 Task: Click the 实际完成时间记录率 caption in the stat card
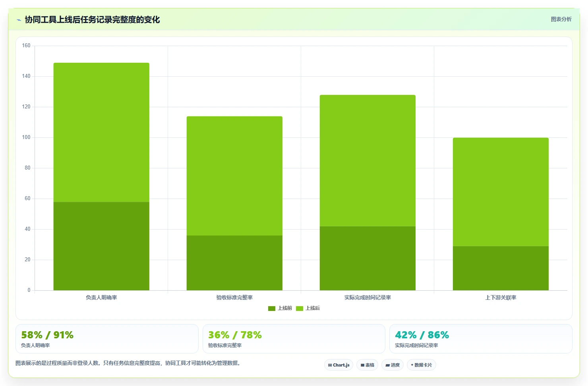pyautogui.click(x=416, y=345)
